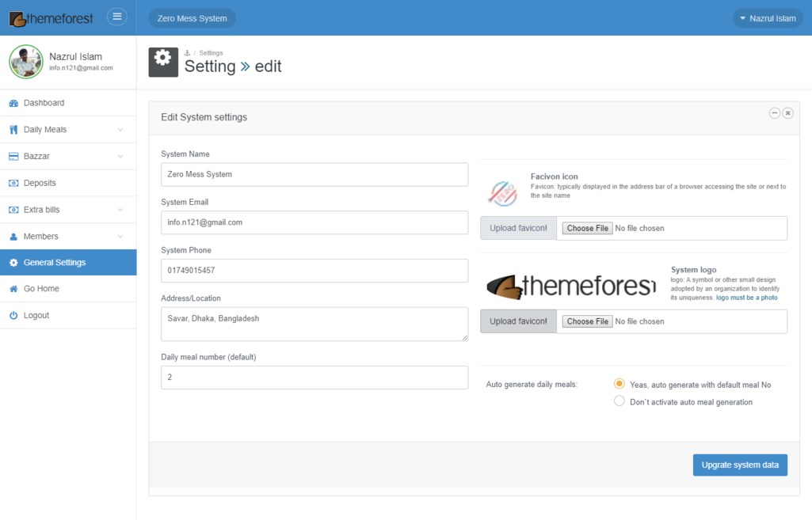812x520 pixels.
Task: Go Home from the sidebar menu
Action: tap(41, 289)
